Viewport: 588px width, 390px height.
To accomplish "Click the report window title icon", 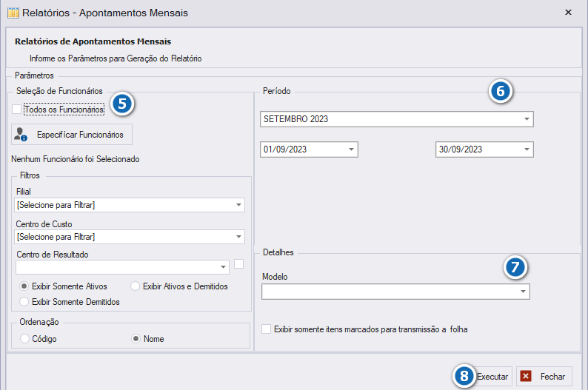I will [x=13, y=13].
